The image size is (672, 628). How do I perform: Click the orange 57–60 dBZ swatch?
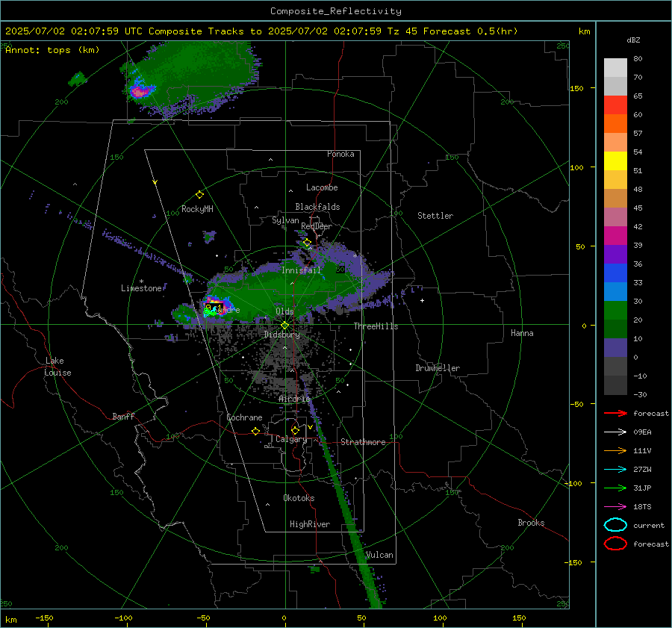tap(615, 124)
